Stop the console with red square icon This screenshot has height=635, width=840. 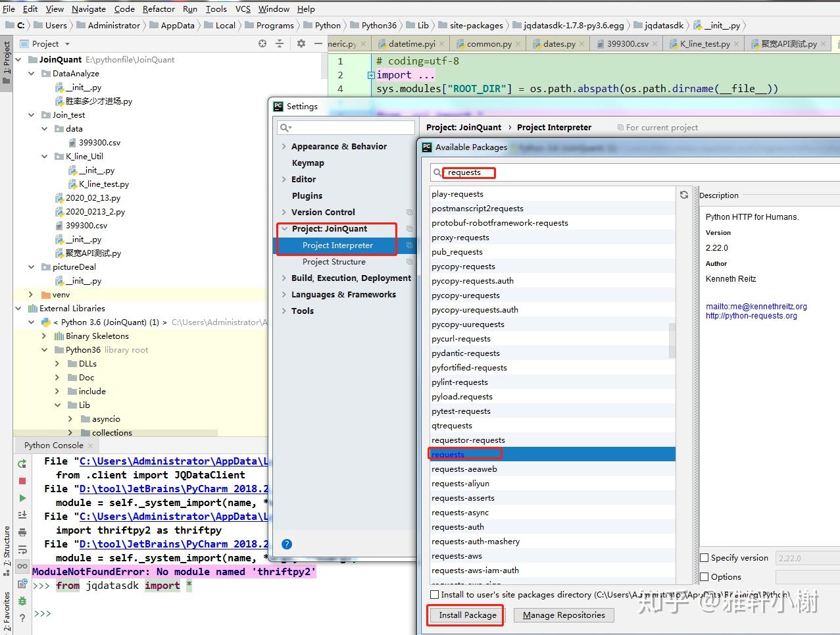22,481
